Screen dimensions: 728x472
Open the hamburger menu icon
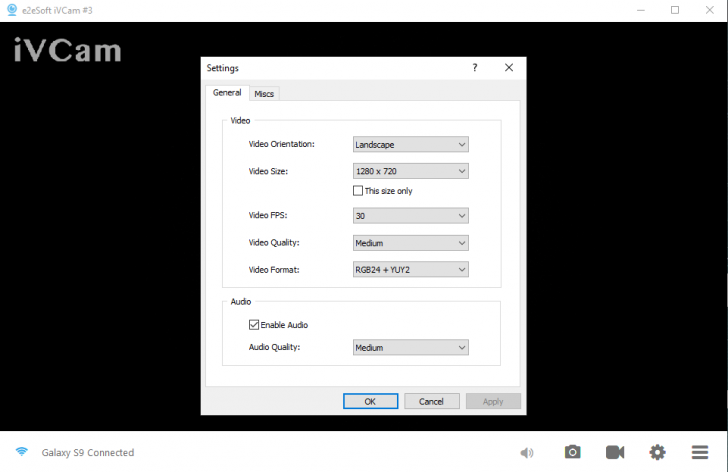[700, 452]
